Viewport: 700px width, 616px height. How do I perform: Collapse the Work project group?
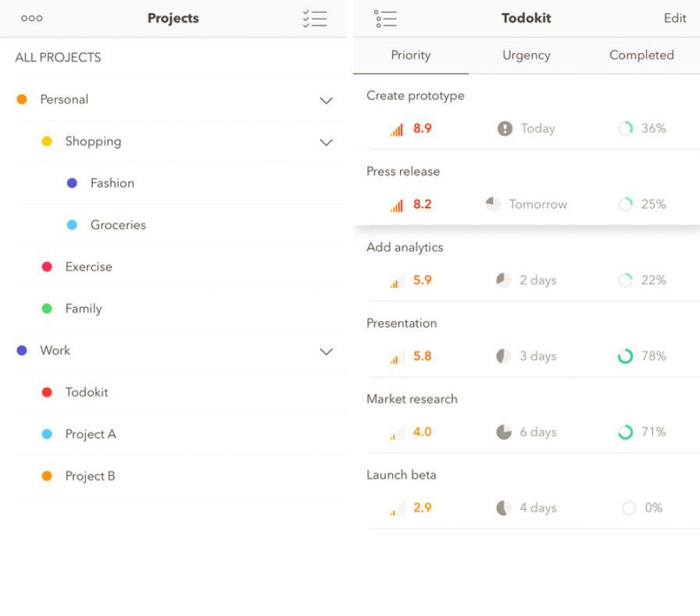(x=326, y=351)
